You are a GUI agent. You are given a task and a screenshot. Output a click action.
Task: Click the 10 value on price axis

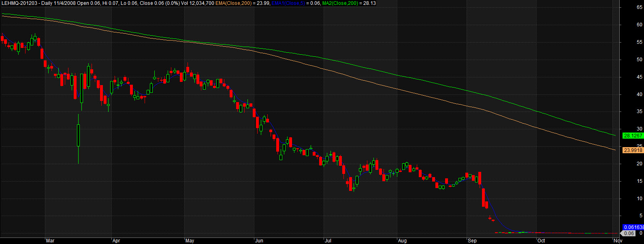click(x=640, y=199)
